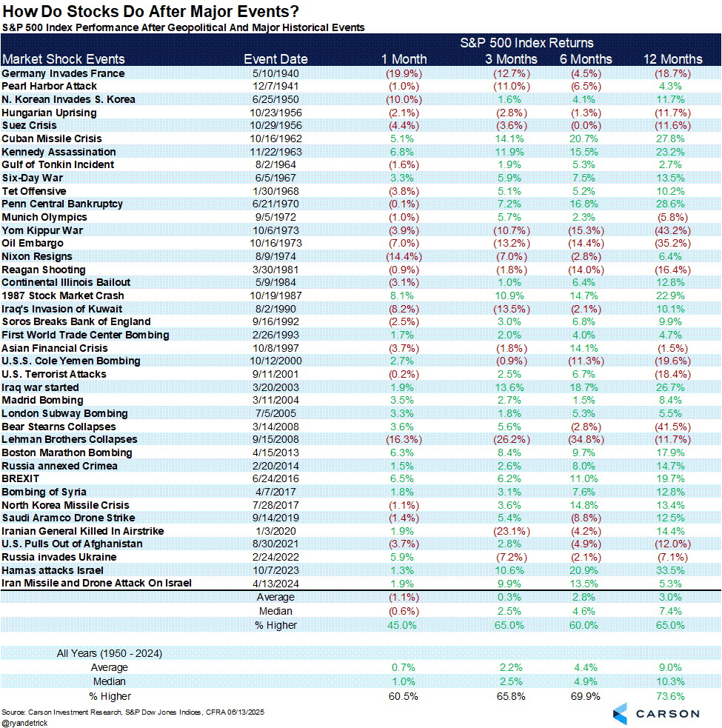Click the date '10/12/2000'
The image size is (722, 728).
tap(275, 361)
